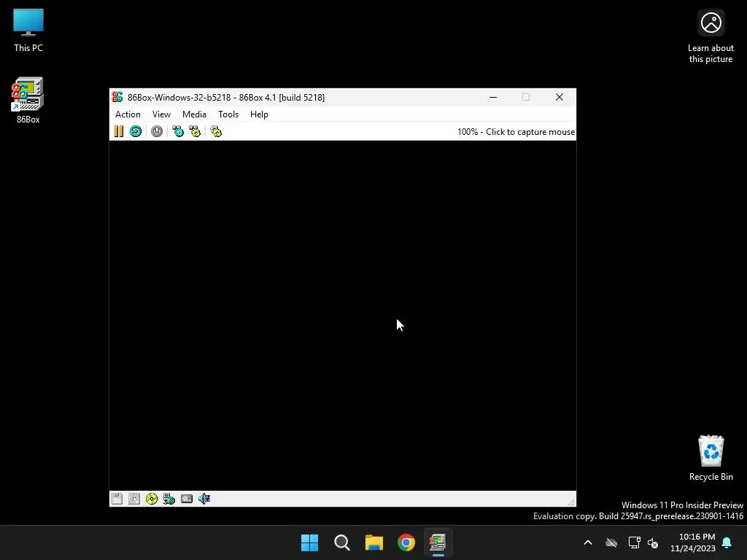Click the teal hard reset icon
Screen dimensions: 747x560
pos(136,131)
